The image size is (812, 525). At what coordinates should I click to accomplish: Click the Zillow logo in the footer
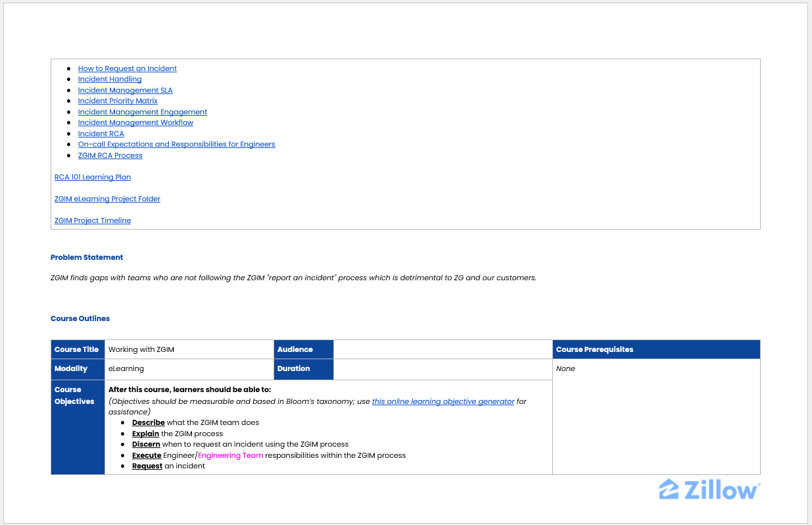click(709, 490)
